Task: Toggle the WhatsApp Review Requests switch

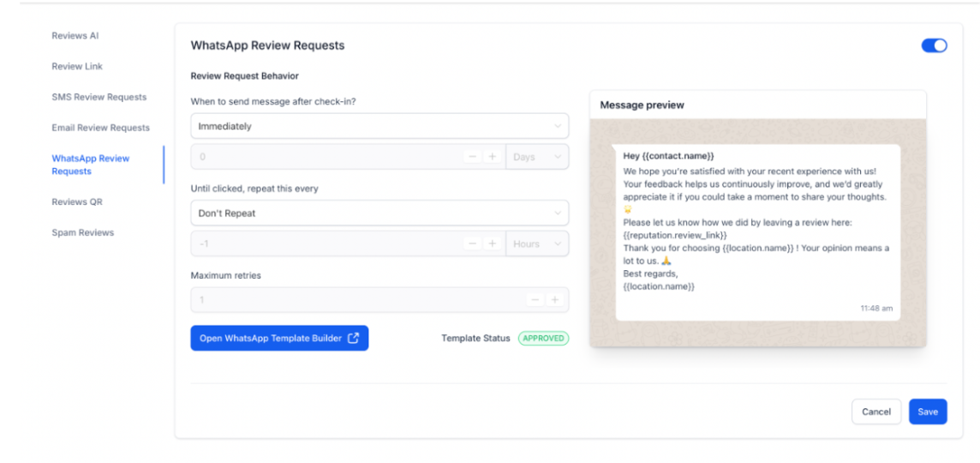Action: coord(934,45)
